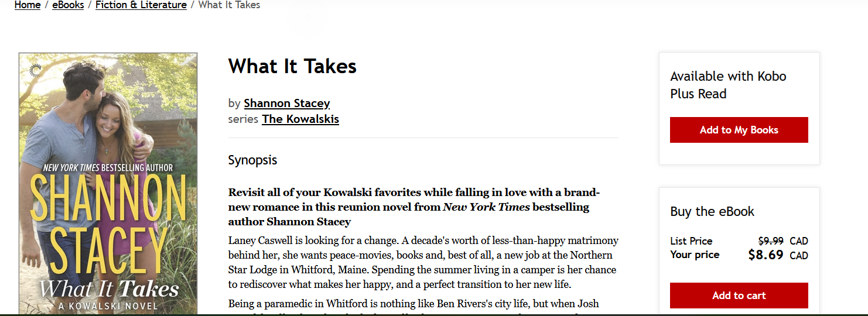Click the What It Takes title heading
Screen dimensions: 868x316
coord(292,66)
